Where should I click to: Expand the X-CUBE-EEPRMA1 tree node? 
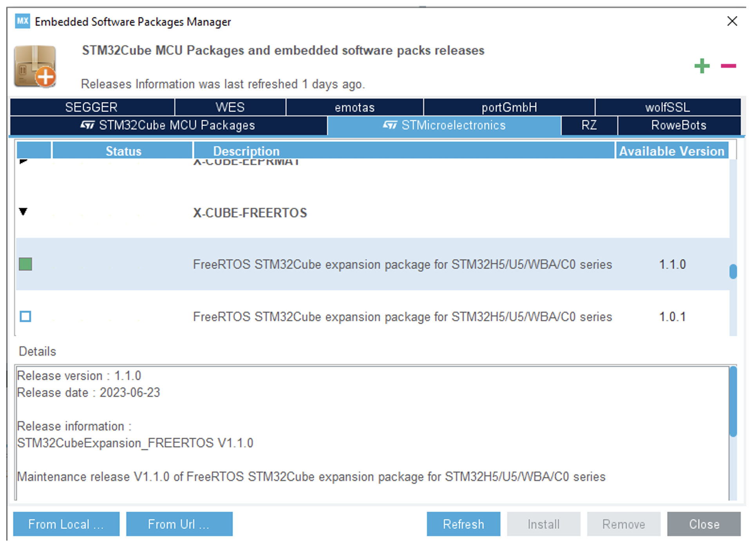(x=24, y=161)
